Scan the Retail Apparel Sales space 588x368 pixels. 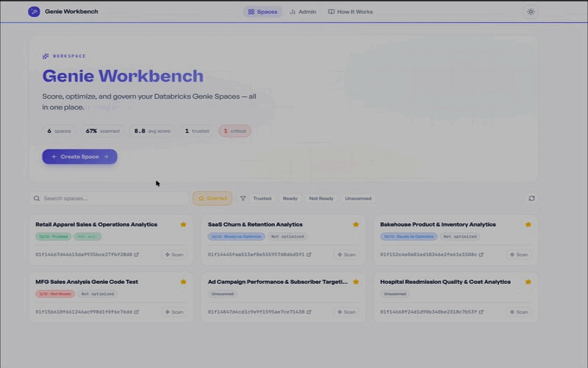174,255
